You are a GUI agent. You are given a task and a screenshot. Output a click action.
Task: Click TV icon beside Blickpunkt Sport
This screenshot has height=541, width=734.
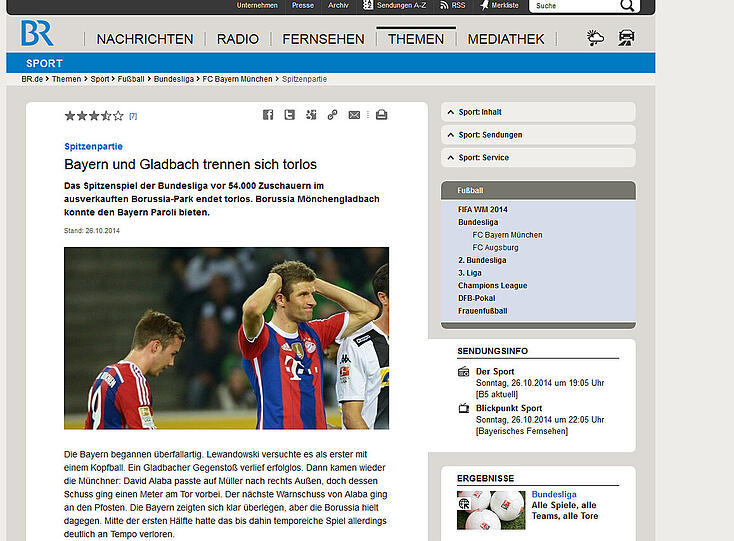[463, 409]
